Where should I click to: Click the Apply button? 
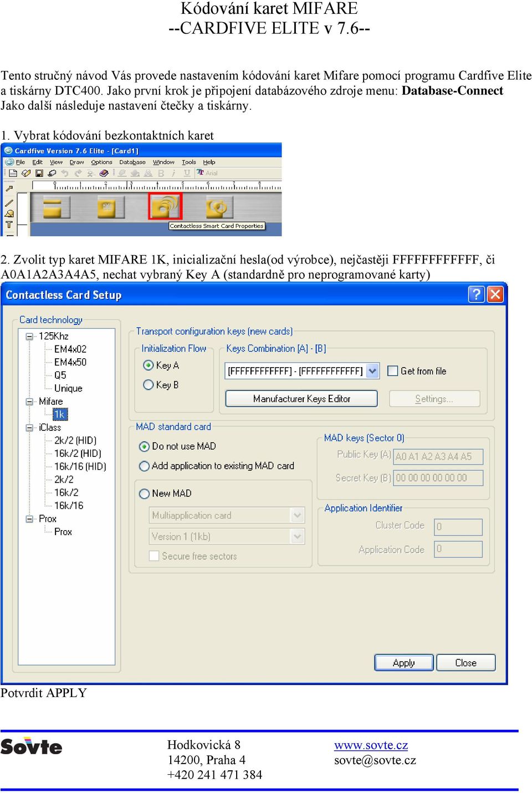404,663
